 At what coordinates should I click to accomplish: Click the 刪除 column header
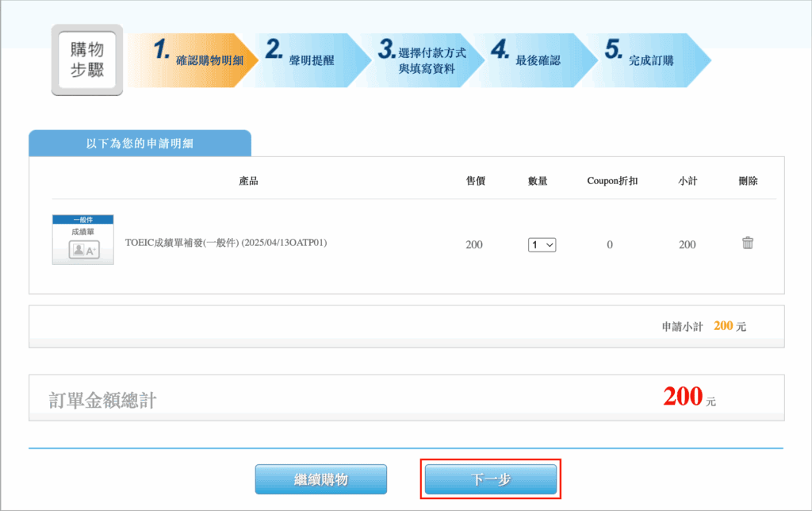pyautogui.click(x=748, y=181)
